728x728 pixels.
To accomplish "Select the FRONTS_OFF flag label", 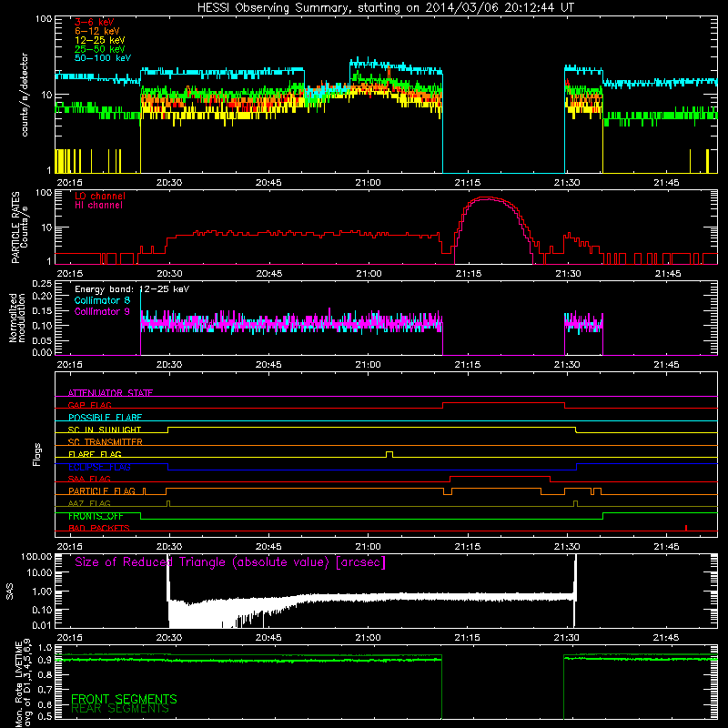I will coord(96,516).
